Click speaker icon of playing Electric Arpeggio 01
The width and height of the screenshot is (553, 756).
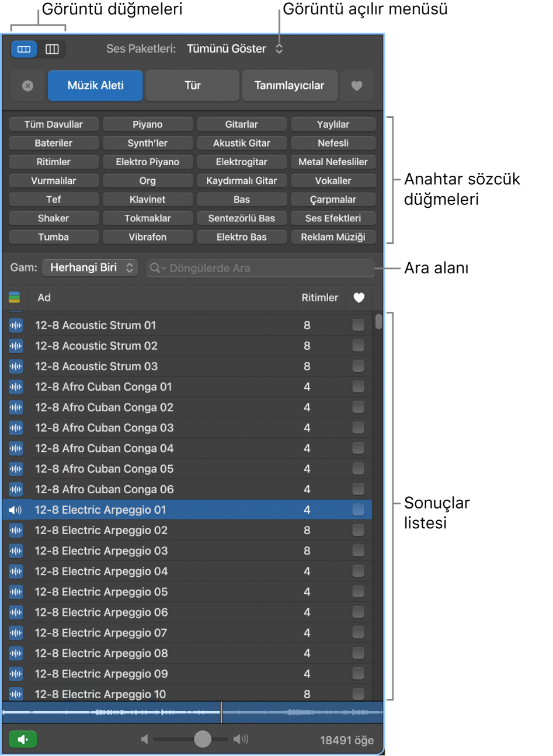(16, 510)
